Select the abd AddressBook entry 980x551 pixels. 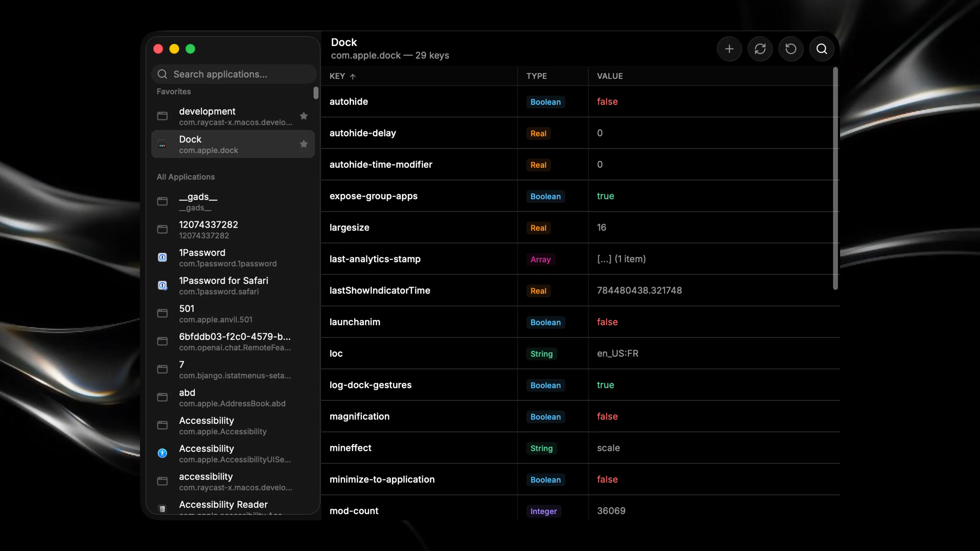coord(233,397)
